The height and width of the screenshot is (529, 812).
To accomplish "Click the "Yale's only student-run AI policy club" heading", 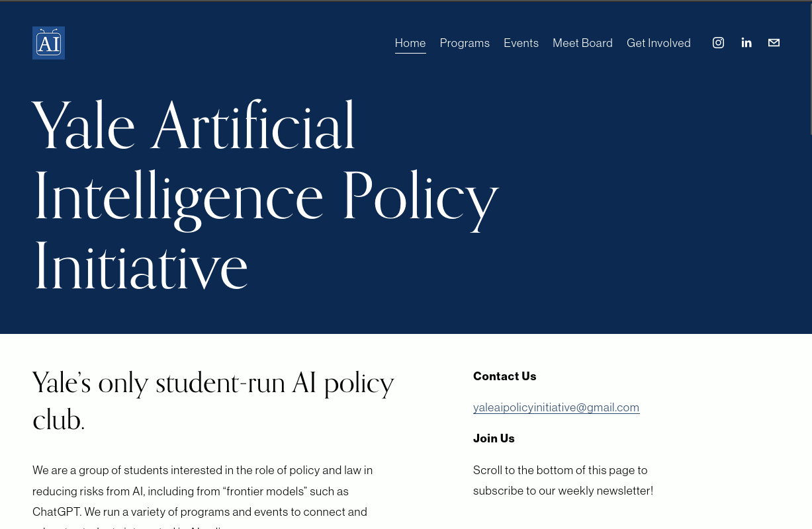I will tap(213, 401).
